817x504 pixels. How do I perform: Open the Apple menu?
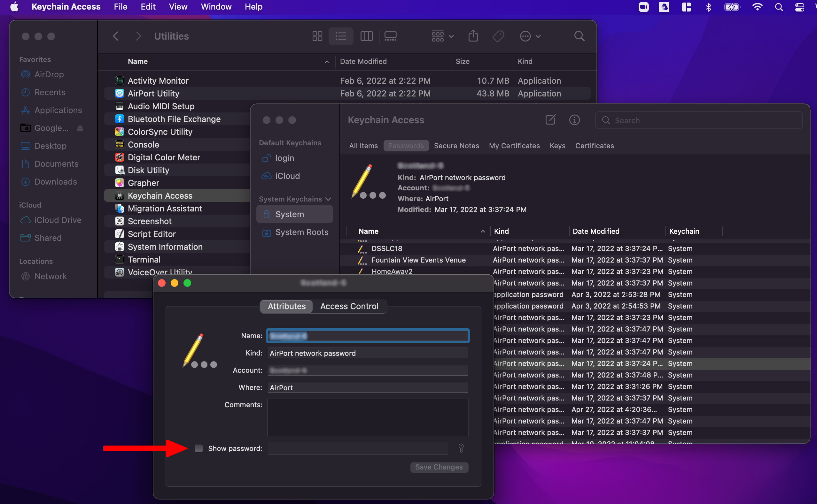(x=14, y=7)
